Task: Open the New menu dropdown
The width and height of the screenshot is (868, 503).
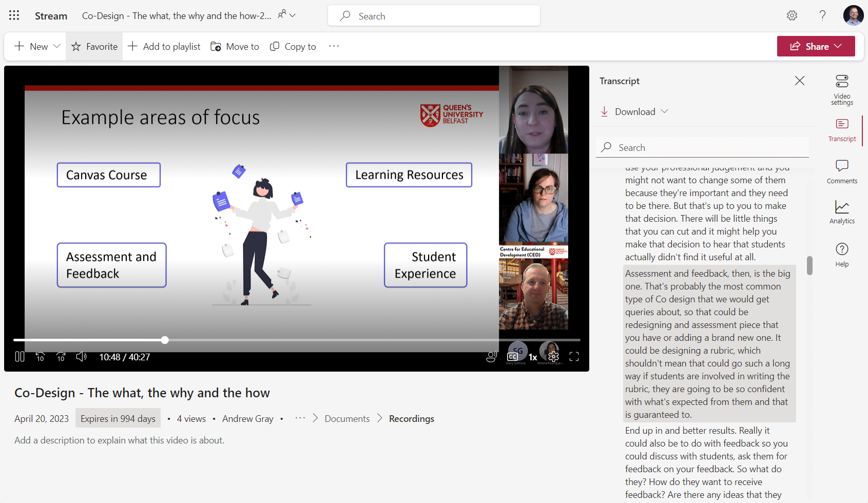Action: click(56, 46)
